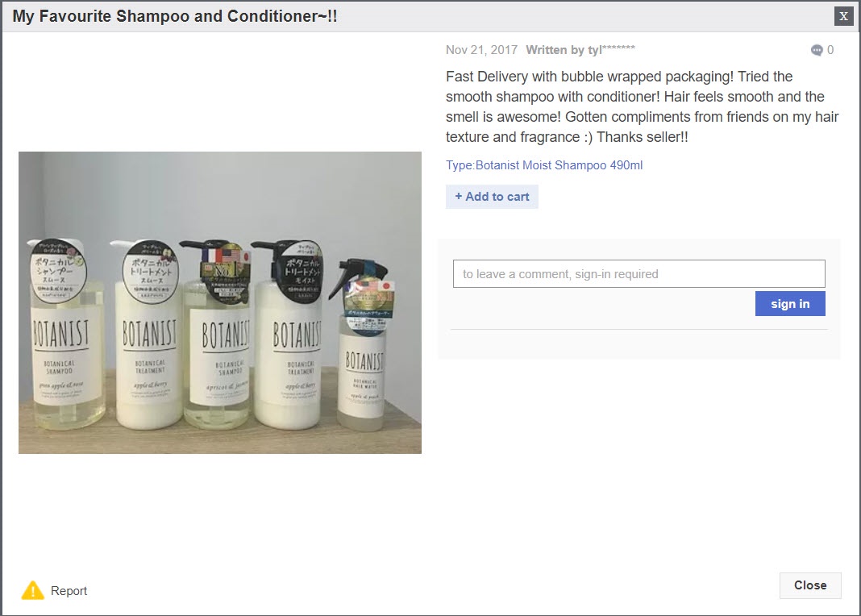The height and width of the screenshot is (616, 861).
Task: Focus the leave a comment input field
Action: (x=638, y=273)
